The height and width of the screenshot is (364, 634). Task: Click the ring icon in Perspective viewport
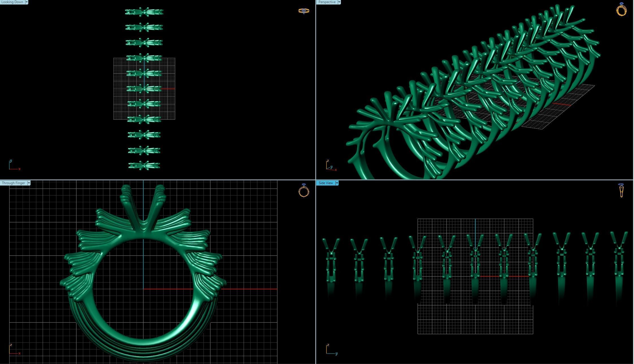click(x=621, y=9)
